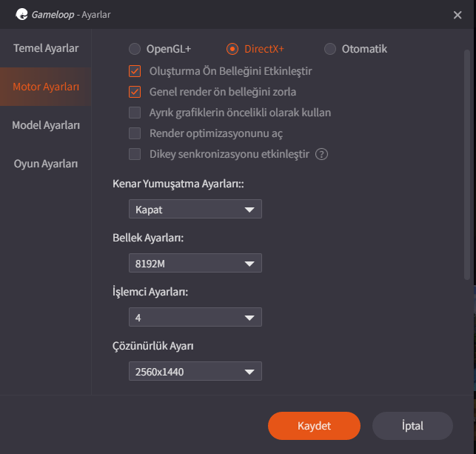Open the Kenar Yumuşatma dropdown showing Kapat
Screen dimensions: 476x454
pos(195,209)
